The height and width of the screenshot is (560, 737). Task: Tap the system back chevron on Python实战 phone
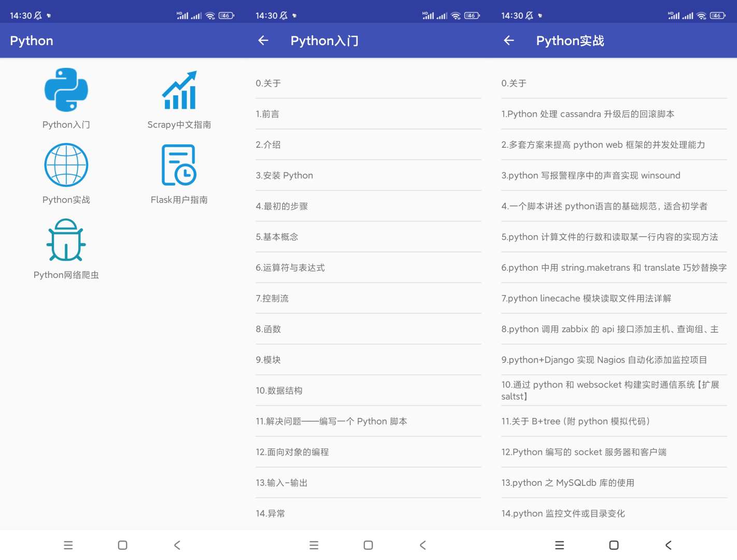pyautogui.click(x=669, y=545)
